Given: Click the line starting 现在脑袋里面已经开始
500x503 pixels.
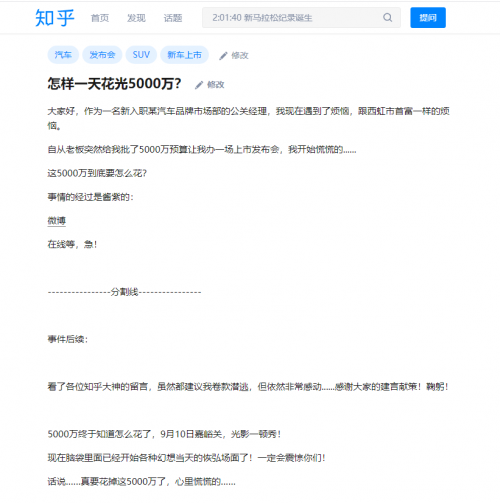Looking at the screenshot, I should [186, 458].
